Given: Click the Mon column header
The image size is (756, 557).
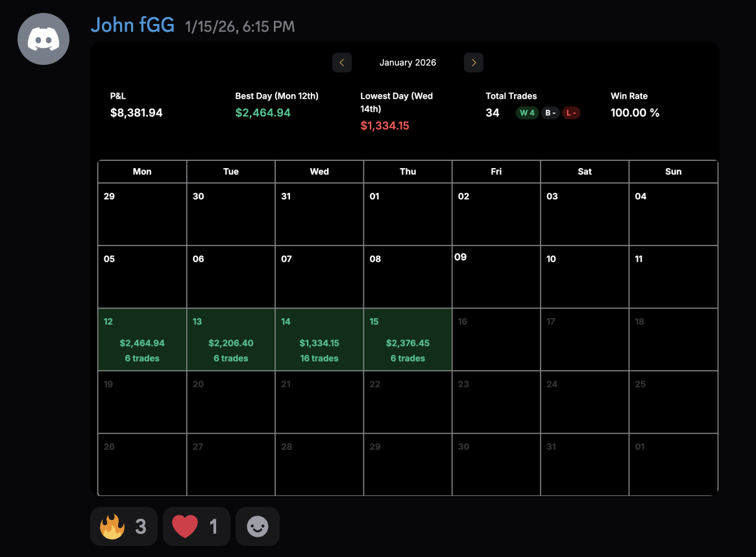Looking at the screenshot, I should [142, 171].
